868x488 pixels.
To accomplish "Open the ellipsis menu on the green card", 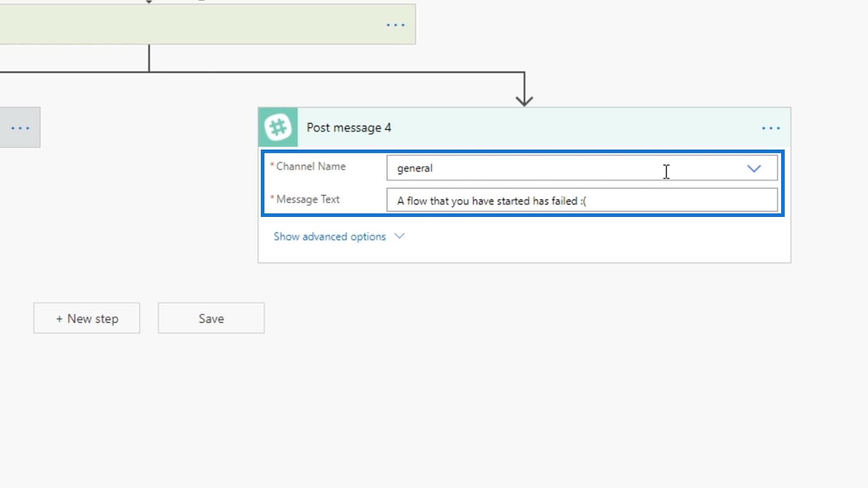I will [x=395, y=25].
